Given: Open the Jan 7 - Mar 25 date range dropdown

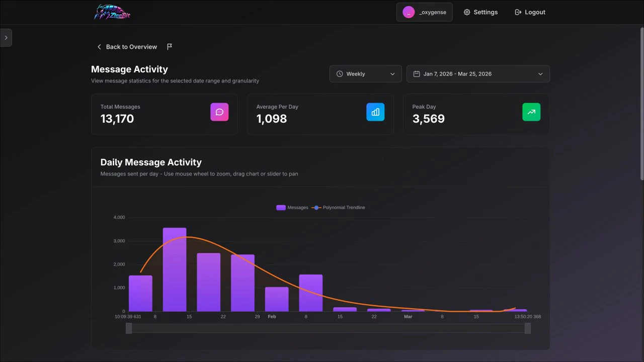Looking at the screenshot, I should (477, 73).
